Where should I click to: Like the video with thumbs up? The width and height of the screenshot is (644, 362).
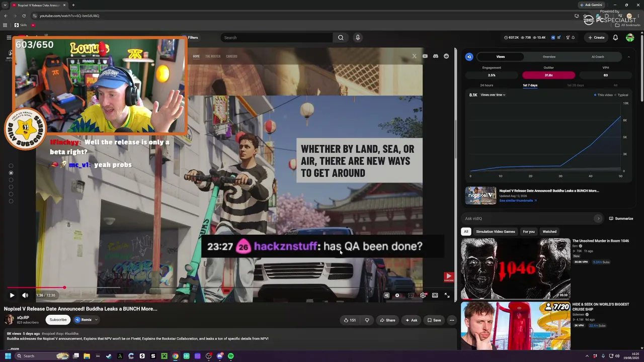click(350, 320)
